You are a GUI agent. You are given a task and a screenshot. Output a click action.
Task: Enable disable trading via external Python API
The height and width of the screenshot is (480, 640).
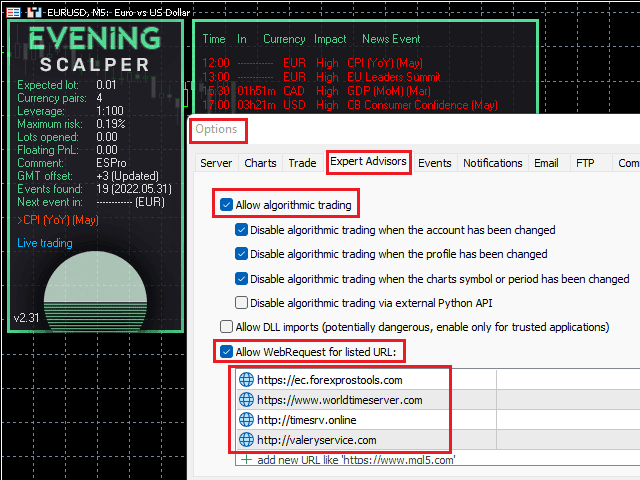point(241,303)
